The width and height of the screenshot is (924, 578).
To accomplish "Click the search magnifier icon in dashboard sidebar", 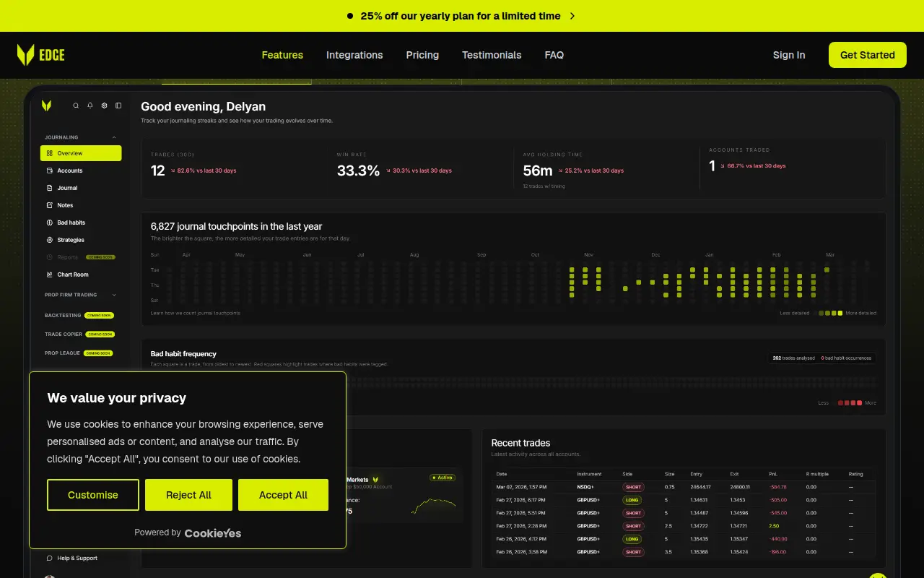I will pyautogui.click(x=76, y=105).
